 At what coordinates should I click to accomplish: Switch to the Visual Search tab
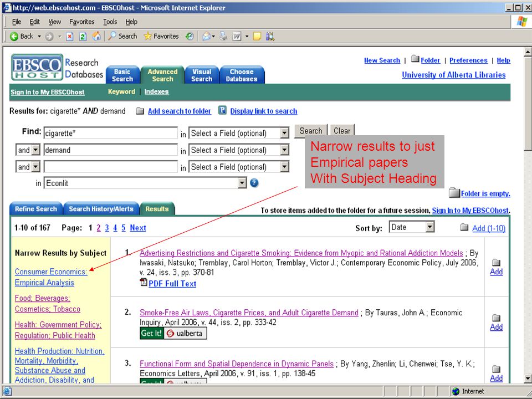pos(202,75)
